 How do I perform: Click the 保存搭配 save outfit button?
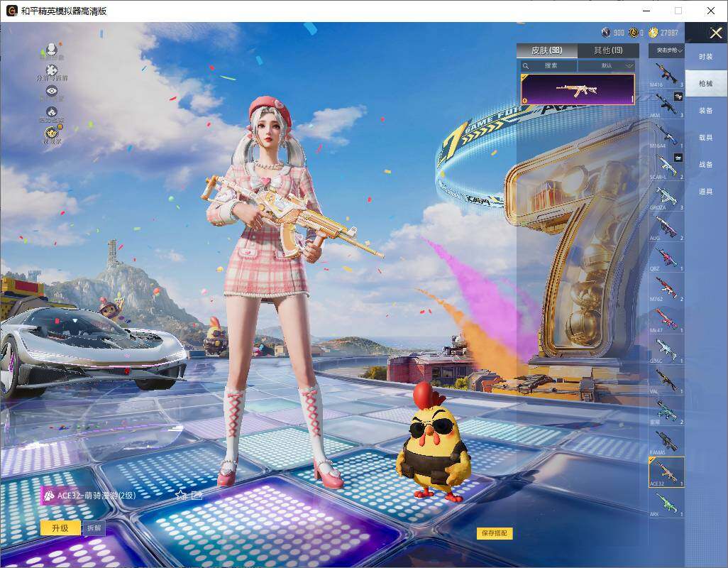(x=495, y=533)
